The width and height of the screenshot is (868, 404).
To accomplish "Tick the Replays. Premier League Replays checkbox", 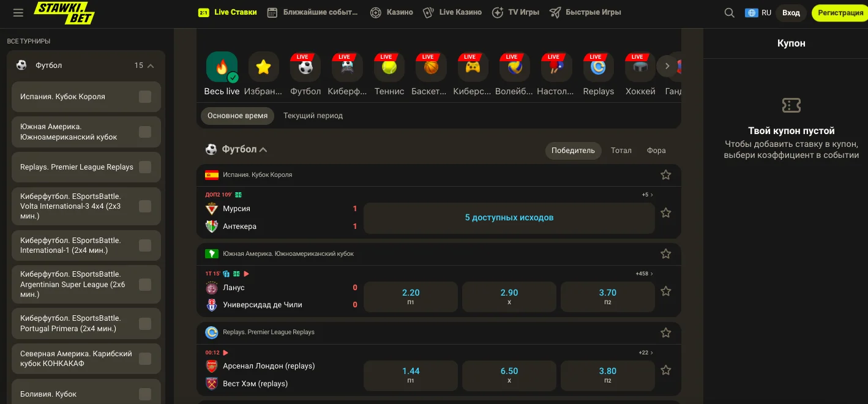I will 145,167.
